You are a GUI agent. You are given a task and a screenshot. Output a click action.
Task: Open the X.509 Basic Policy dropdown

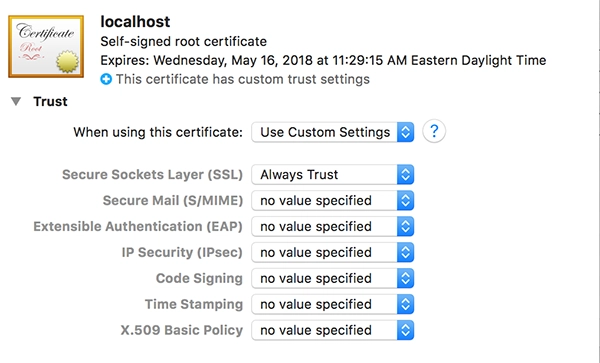333,330
